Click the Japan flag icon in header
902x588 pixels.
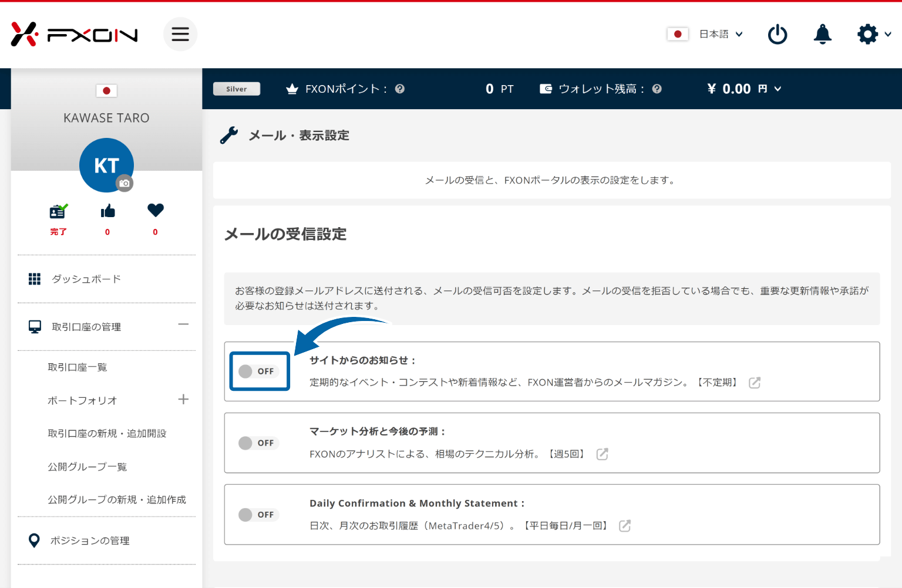click(x=678, y=34)
